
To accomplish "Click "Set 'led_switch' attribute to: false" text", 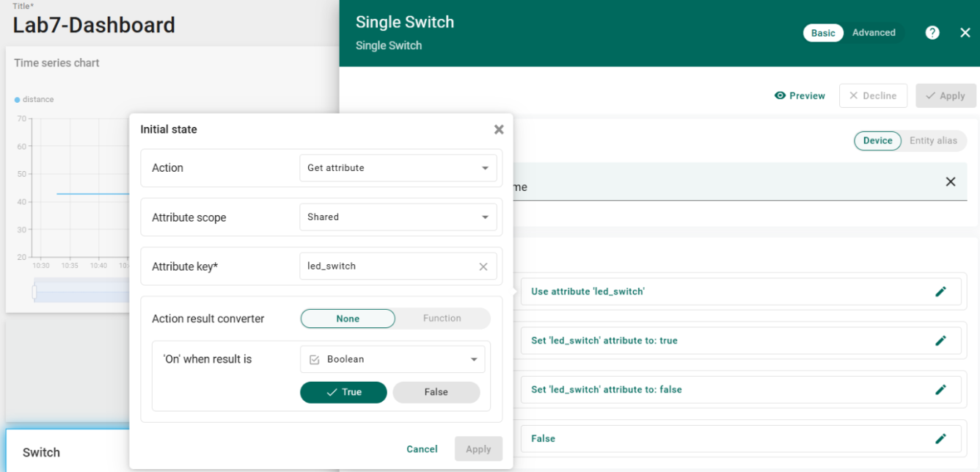I will (x=607, y=390).
